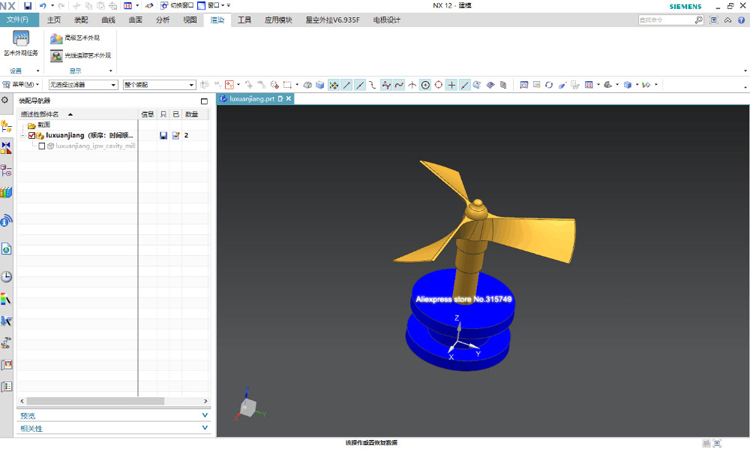Open 高级艺术外观 advanced studio display
Viewport: 750px width, 449px height.
click(75, 38)
